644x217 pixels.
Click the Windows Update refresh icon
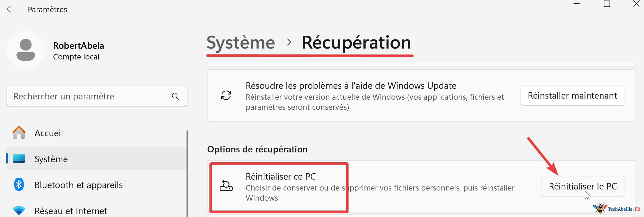226,95
